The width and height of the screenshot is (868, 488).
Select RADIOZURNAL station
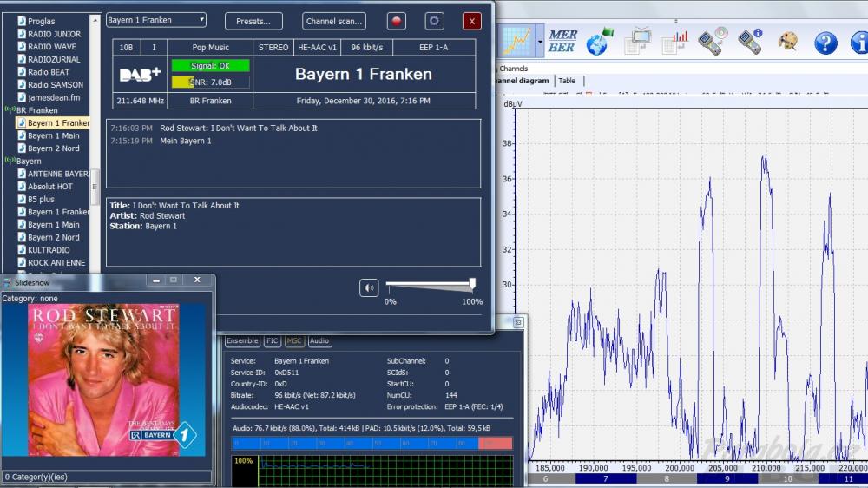[x=54, y=59]
